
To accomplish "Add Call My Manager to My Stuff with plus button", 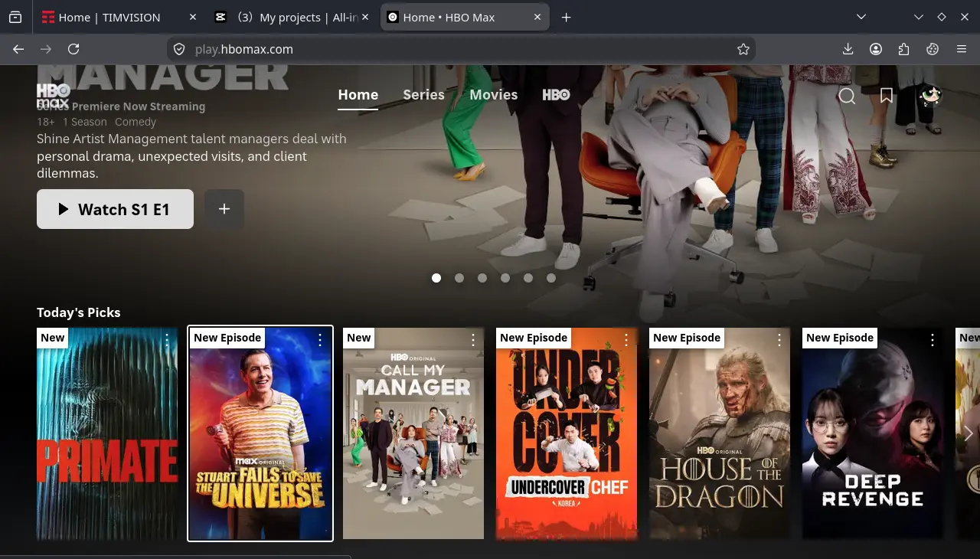I will (x=224, y=209).
